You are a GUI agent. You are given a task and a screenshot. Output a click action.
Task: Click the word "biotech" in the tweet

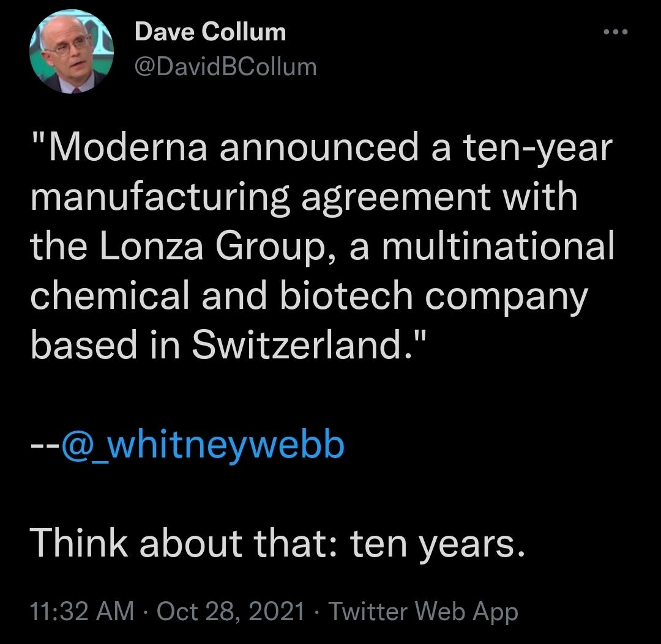[x=346, y=295]
